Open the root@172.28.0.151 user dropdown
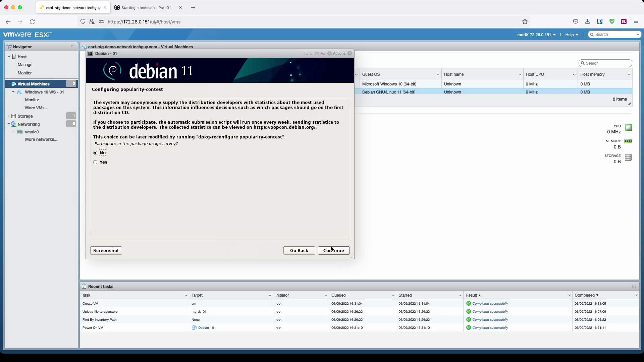 tap(536, 35)
